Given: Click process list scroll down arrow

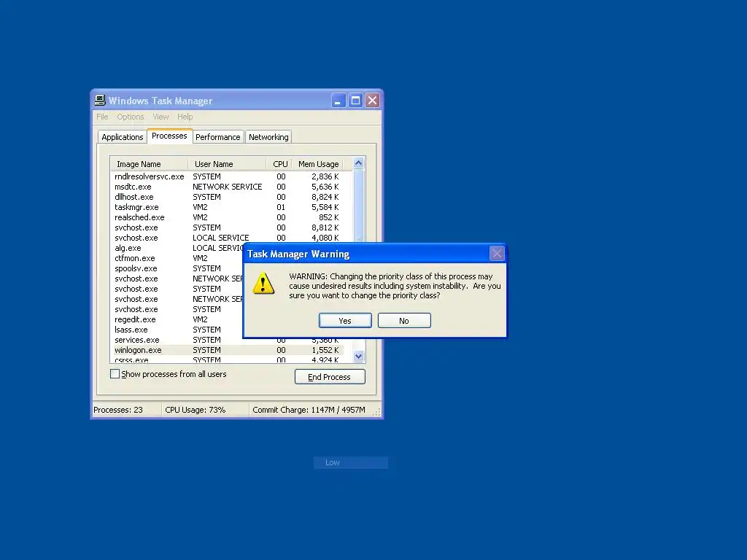Looking at the screenshot, I should [x=358, y=356].
